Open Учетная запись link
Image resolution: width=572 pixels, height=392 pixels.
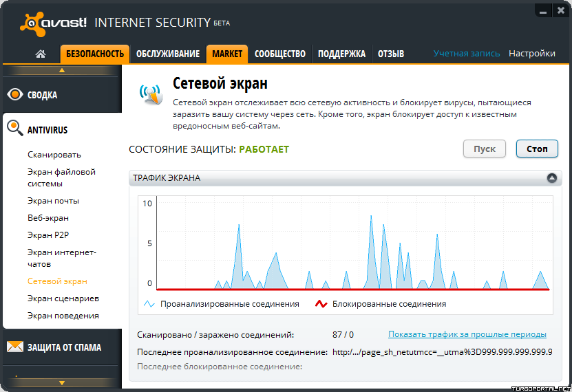click(x=467, y=54)
